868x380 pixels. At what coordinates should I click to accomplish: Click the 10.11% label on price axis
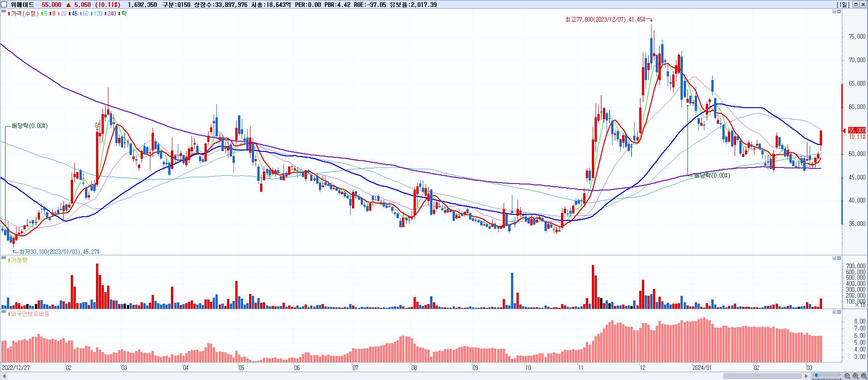(x=857, y=137)
